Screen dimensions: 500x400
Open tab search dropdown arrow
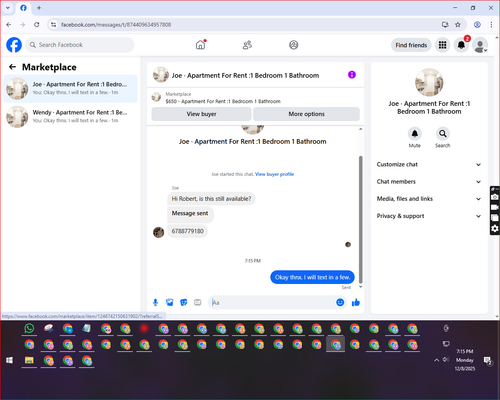click(x=8, y=8)
